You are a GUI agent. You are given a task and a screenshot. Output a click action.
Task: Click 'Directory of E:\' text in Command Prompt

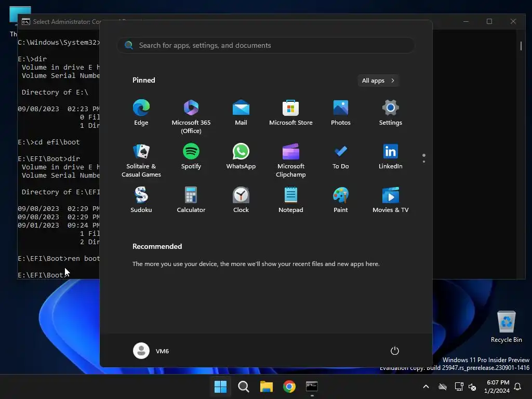pyautogui.click(x=55, y=92)
